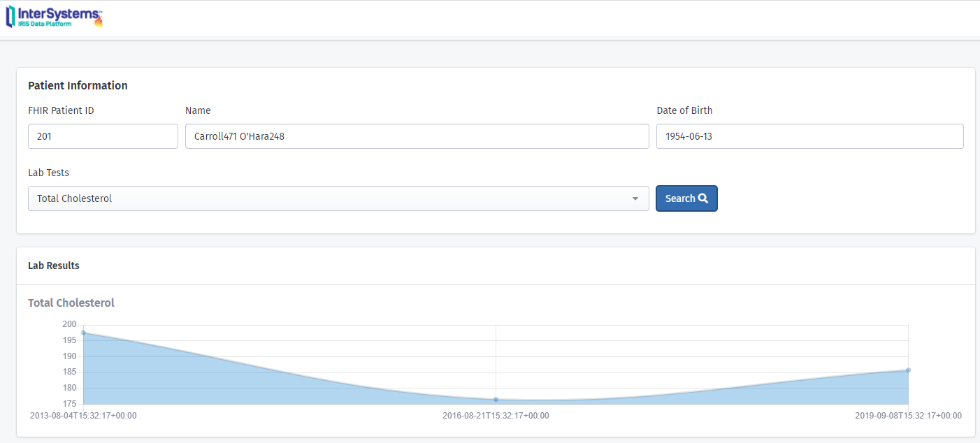980x443 pixels.
Task: Click the 2013-08-04 x-axis label
Action: 83,416
